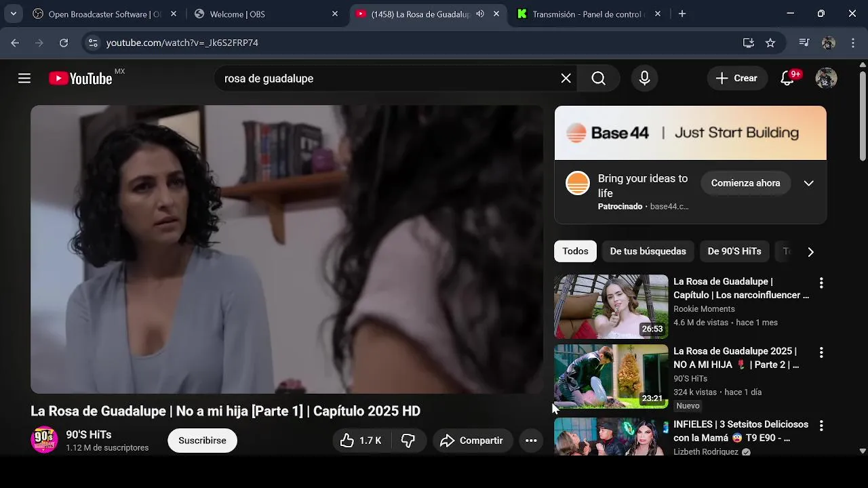Open the 90'S HiTs channel avatar
This screenshot has width=868, height=488.
pos(44,440)
